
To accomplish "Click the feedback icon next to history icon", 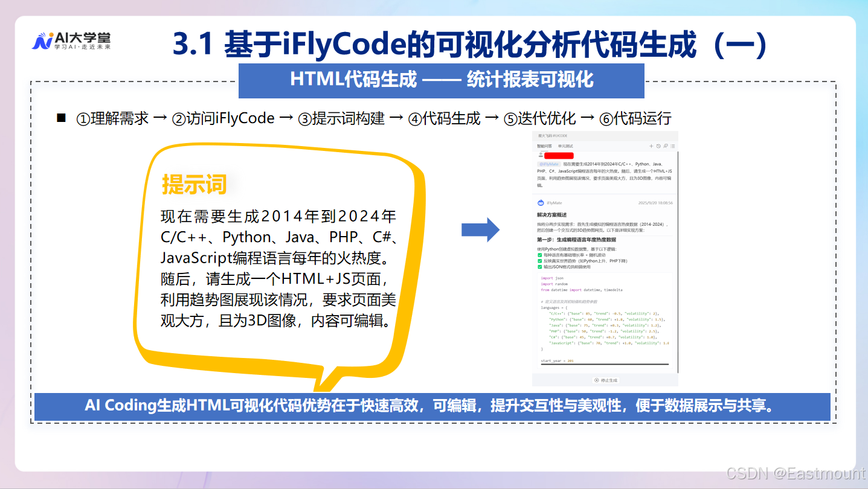I will (666, 146).
